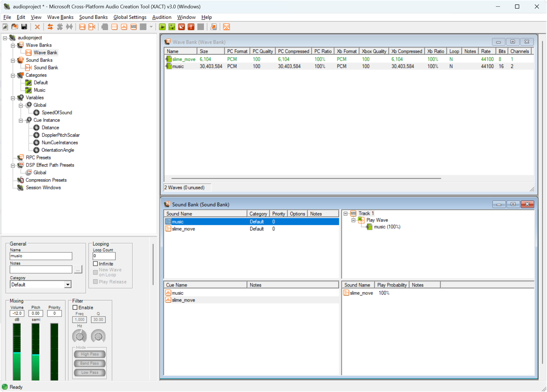Click the orange lined-list toolbar icon

(114, 27)
